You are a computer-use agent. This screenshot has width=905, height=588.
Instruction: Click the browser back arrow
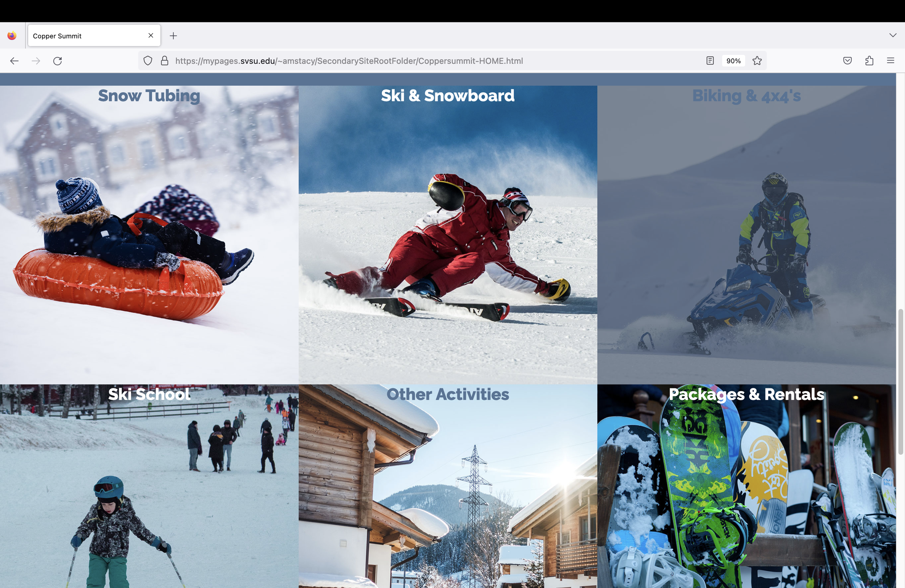[14, 61]
